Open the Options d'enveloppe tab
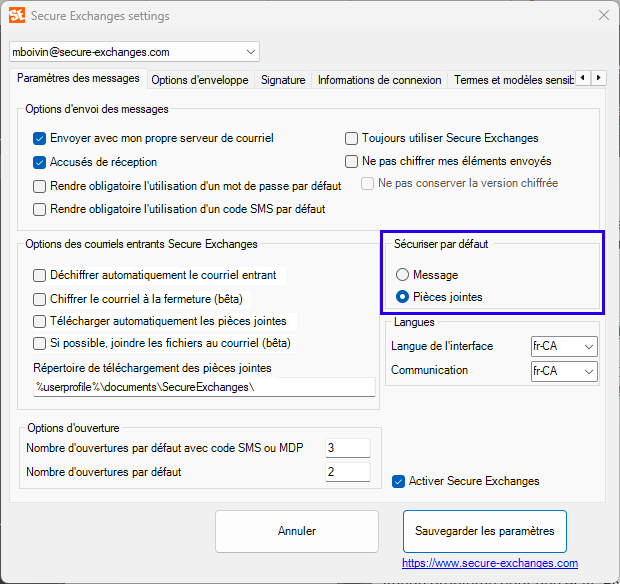The height and width of the screenshot is (584, 620). point(200,80)
